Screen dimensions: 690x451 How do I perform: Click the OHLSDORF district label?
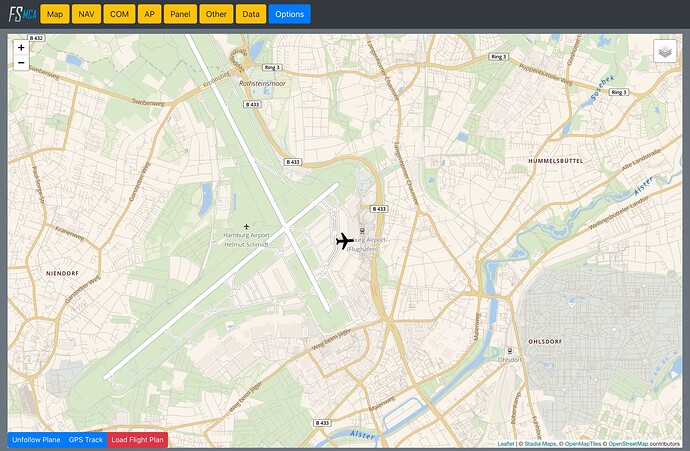545,341
